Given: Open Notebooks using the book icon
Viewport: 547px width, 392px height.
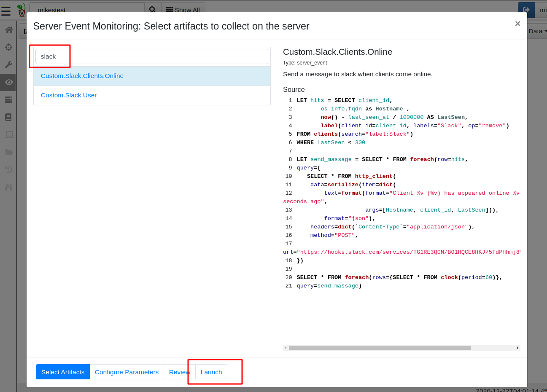Looking at the screenshot, I should click(x=8, y=117).
